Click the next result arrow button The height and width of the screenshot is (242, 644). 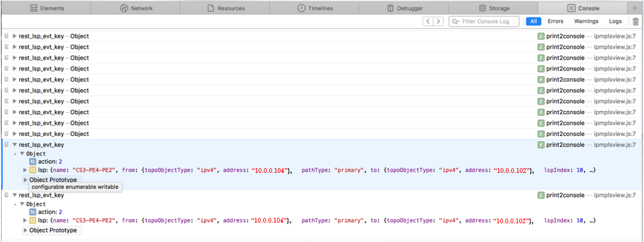[x=439, y=22]
